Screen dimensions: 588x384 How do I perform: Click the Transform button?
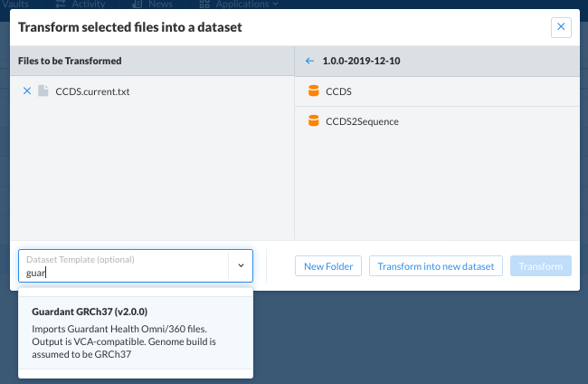541,266
